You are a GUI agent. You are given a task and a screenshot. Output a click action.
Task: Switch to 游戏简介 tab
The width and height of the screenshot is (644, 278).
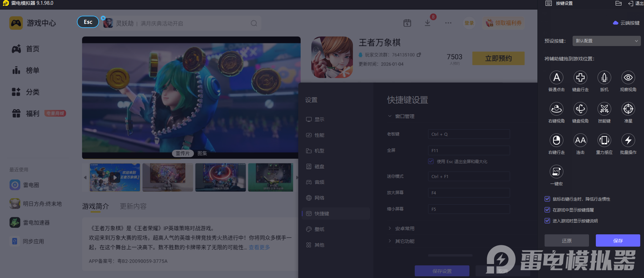coord(95,206)
